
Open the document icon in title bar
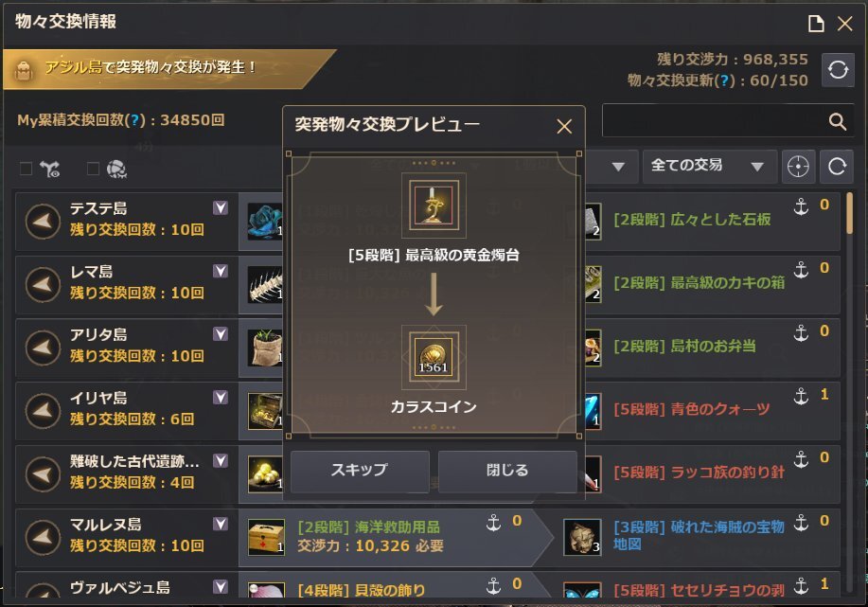coord(815,24)
